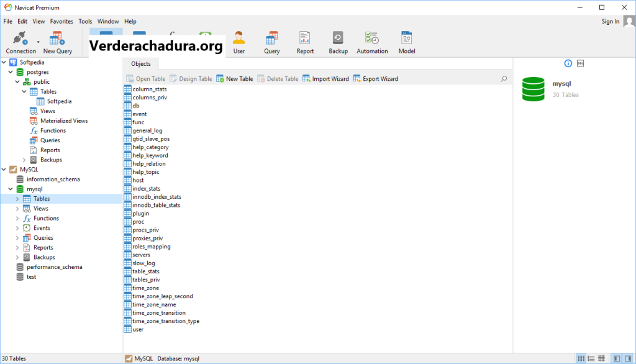This screenshot has height=364, width=636.
Task: Switch to detail view in status bar
Action: tap(591, 358)
